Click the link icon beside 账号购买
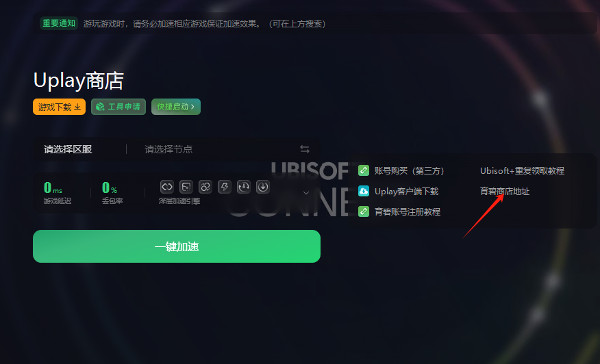This screenshot has width=600, height=364. tap(364, 170)
